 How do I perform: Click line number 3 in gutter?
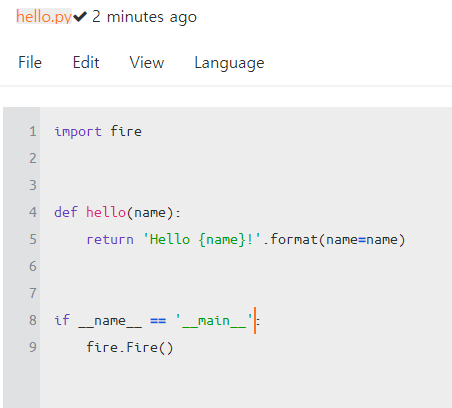click(x=33, y=185)
